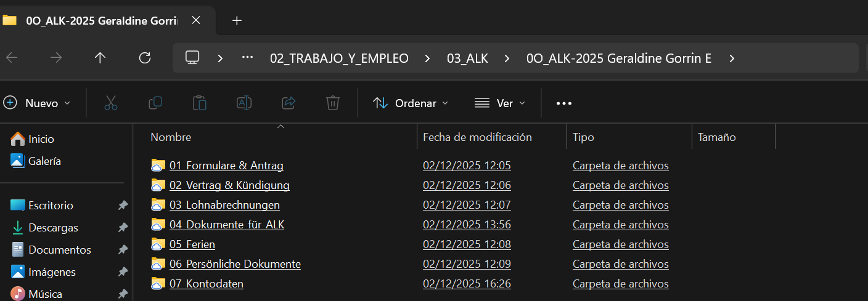The image size is (868, 301).
Task: Click the Share icon in toolbar
Action: point(289,103)
